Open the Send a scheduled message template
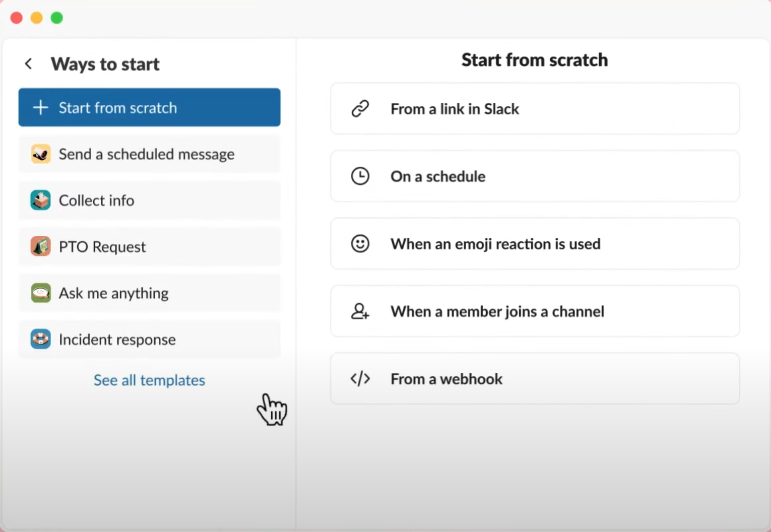Image resolution: width=771 pixels, height=532 pixels. (x=149, y=154)
